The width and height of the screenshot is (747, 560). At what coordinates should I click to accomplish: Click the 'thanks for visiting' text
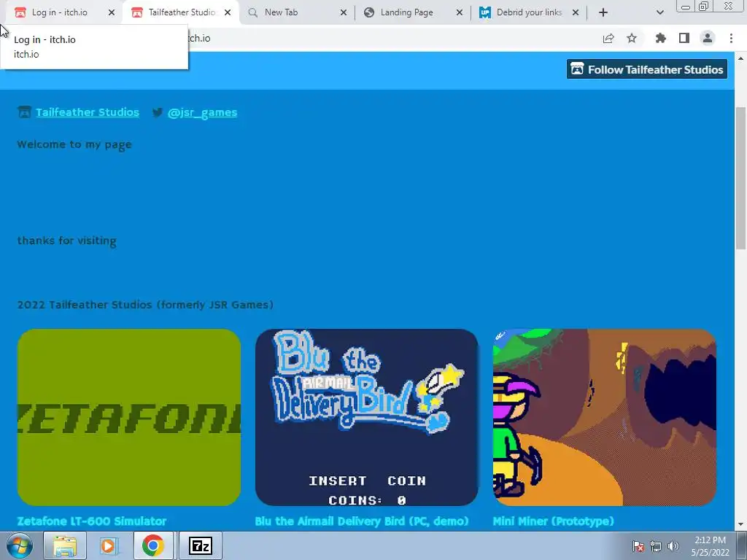point(66,241)
